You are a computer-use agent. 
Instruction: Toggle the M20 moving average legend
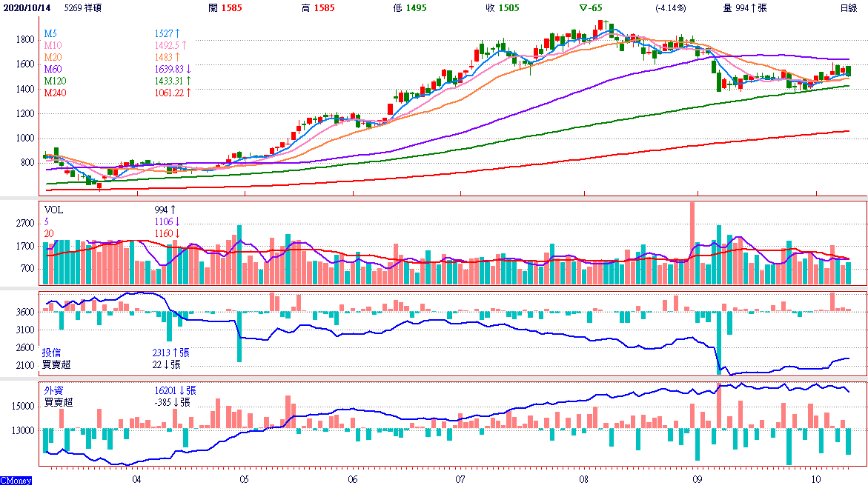pyautogui.click(x=53, y=57)
